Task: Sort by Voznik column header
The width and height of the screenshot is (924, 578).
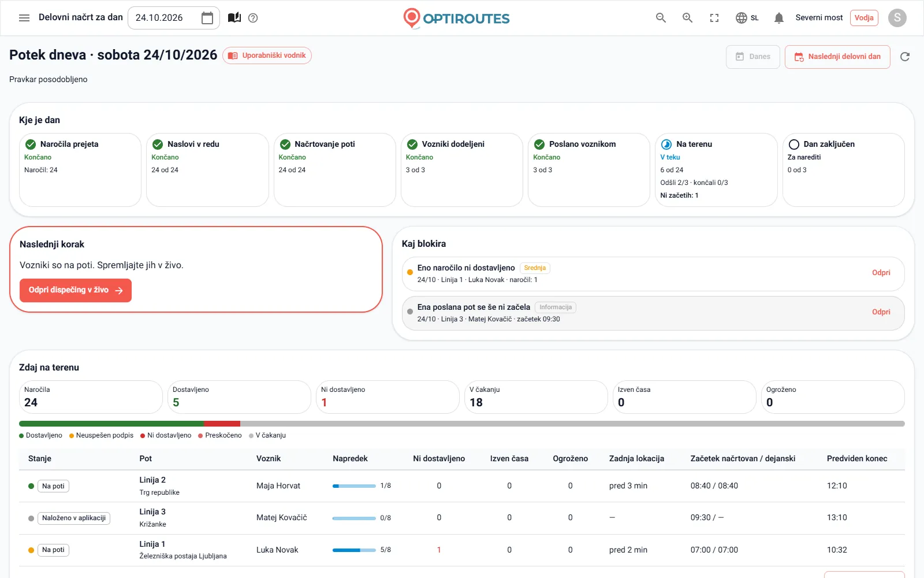Action: (x=269, y=458)
